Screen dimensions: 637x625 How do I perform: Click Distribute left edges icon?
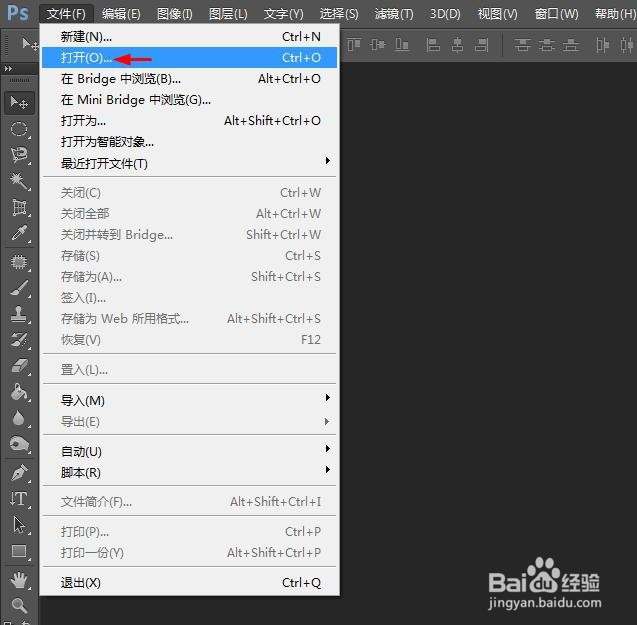(x=602, y=44)
